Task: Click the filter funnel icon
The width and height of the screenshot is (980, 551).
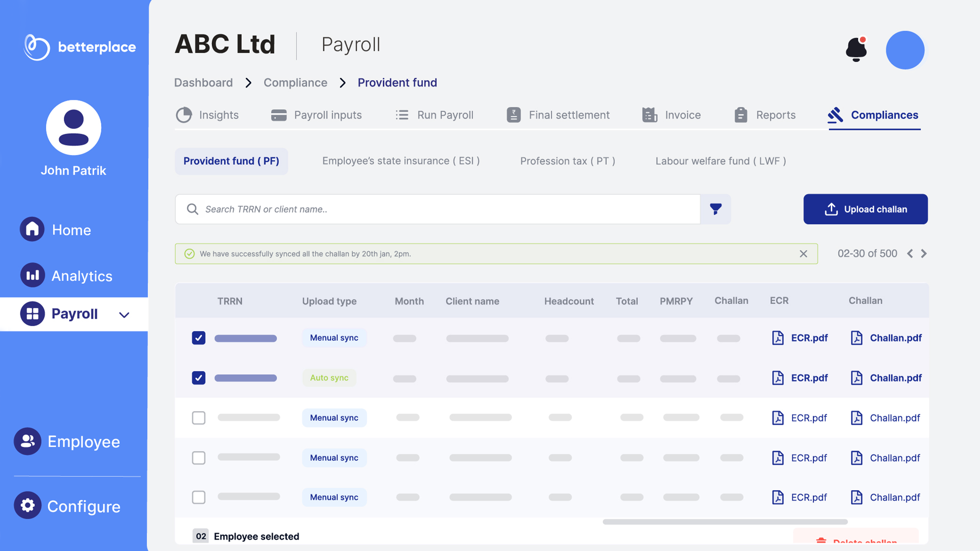Action: pyautogui.click(x=715, y=209)
